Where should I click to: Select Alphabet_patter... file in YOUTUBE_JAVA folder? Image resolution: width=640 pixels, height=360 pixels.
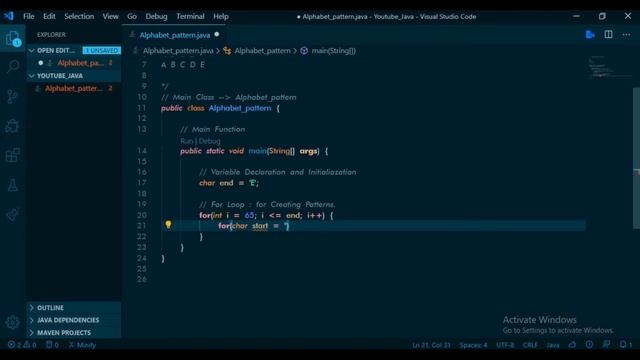click(x=73, y=89)
